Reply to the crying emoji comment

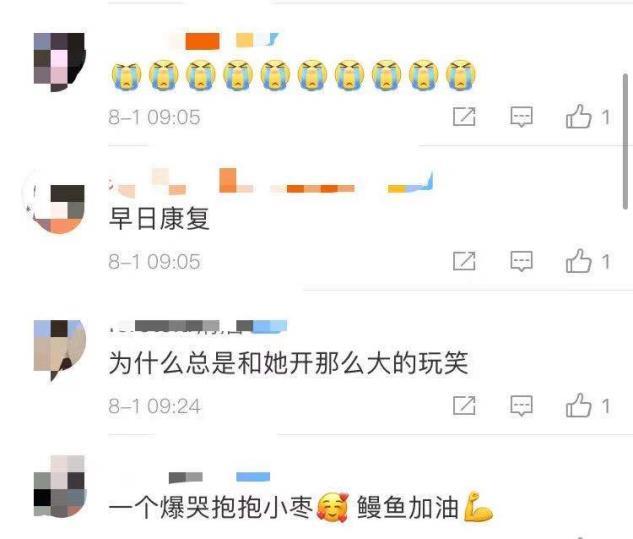coord(521,117)
